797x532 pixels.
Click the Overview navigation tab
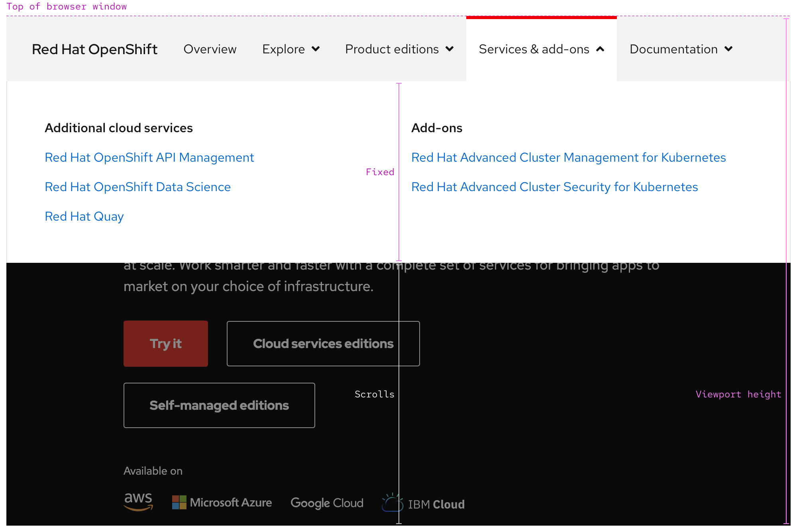pyautogui.click(x=210, y=49)
